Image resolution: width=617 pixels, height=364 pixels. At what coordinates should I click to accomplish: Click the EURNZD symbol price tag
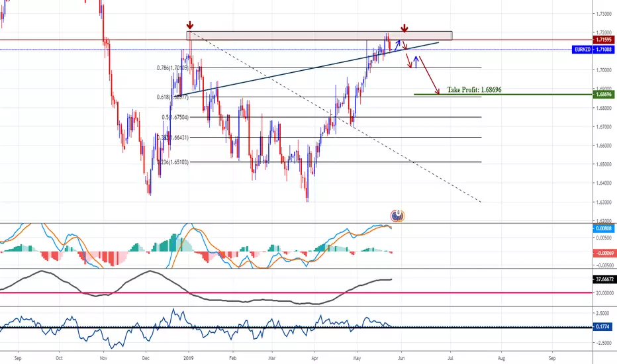coord(583,50)
